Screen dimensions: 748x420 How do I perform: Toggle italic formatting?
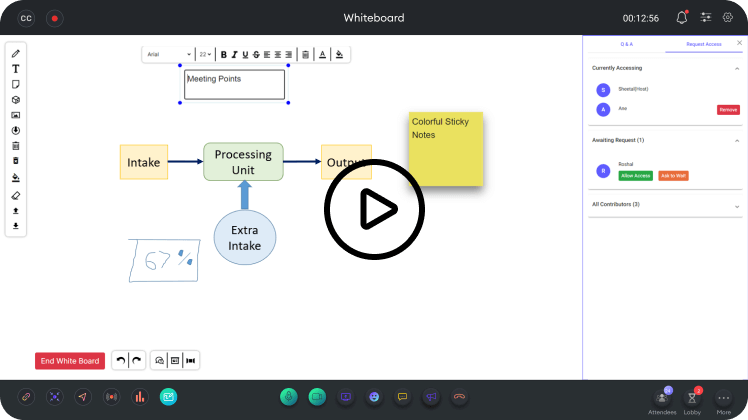click(234, 55)
